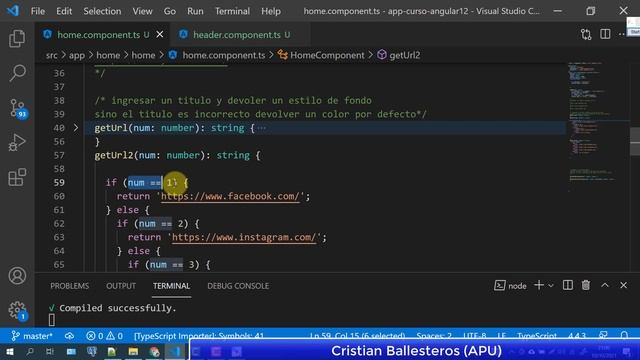Open changes compare icon in editor toolbar

pos(586,35)
